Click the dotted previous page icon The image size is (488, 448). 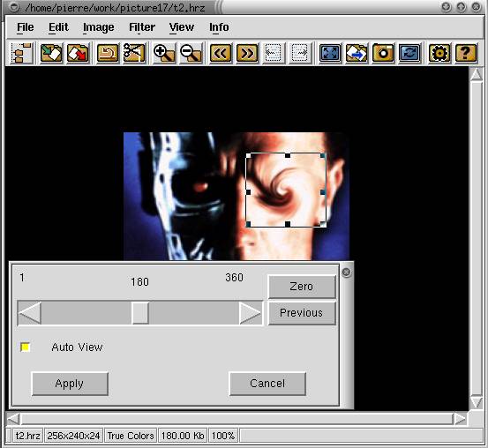point(274,53)
